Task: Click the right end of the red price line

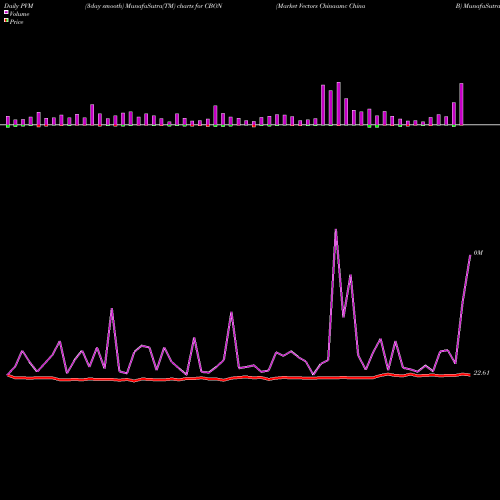Action: [469, 375]
